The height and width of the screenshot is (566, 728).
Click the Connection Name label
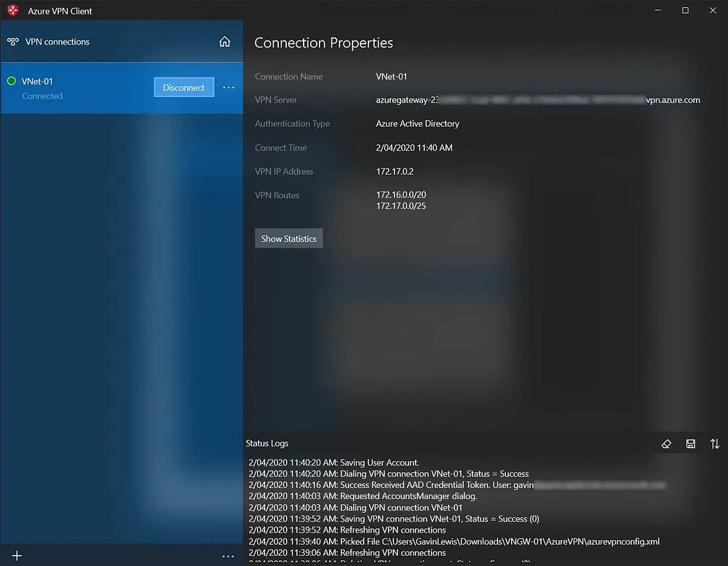point(289,76)
